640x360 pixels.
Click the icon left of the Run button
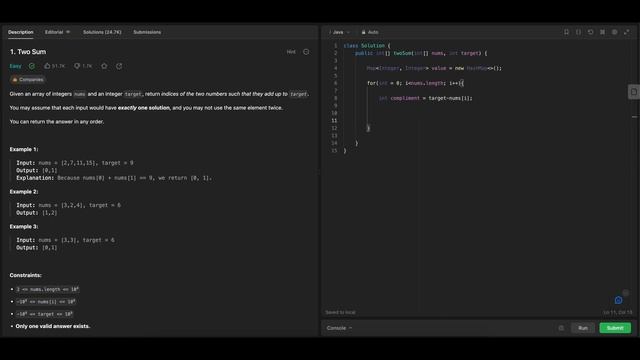561,328
